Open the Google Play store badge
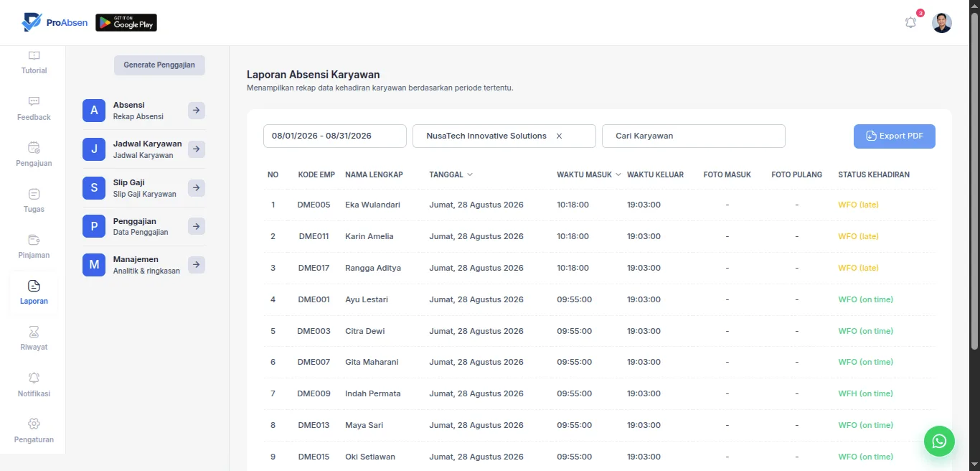Screen dimensions: 980x471 126,23
